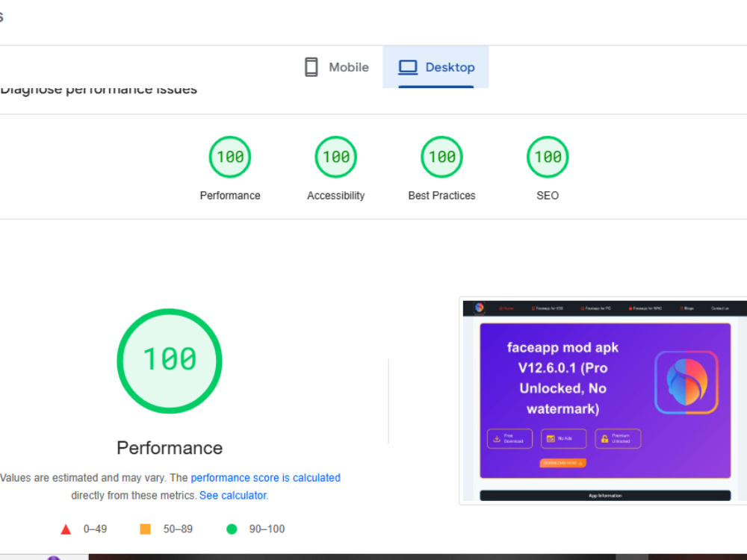Click the '50–89' legend text
The width and height of the screenshot is (747, 560).
(x=178, y=529)
